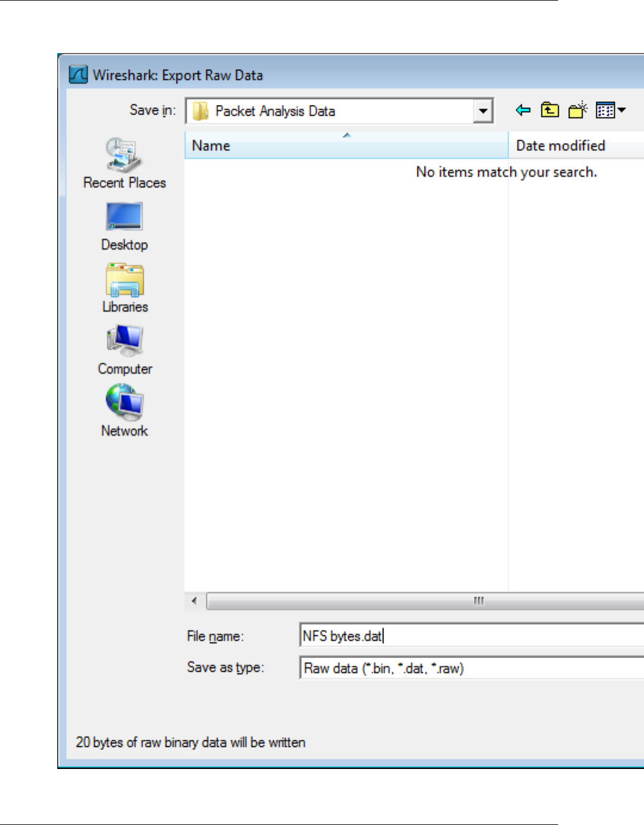644x825 pixels.
Task: Click the '20 bytes of raw binary data' message
Action: point(190,742)
